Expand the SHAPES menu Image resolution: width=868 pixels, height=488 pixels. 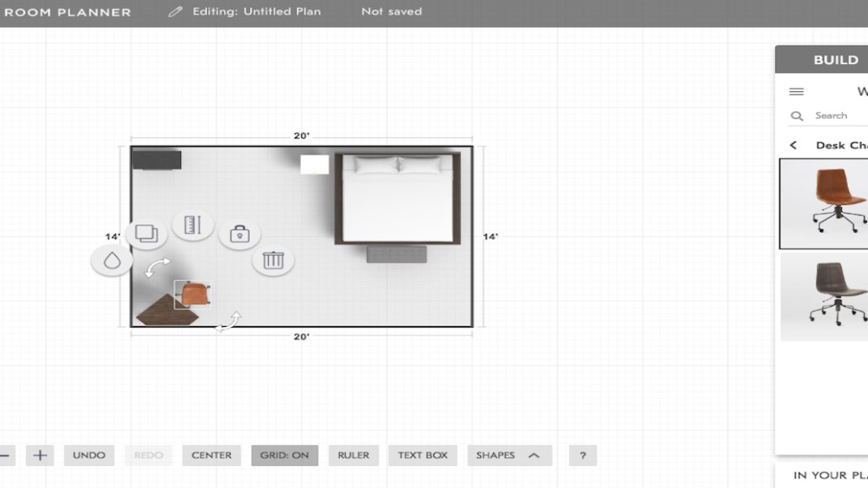click(x=509, y=455)
